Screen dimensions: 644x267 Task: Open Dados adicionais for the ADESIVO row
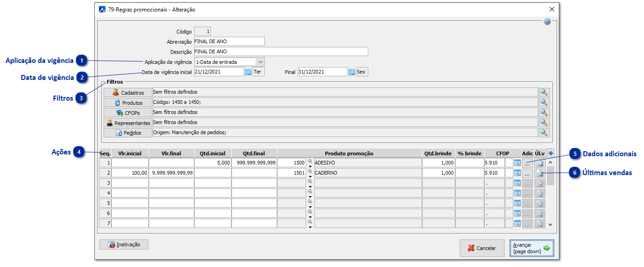pyautogui.click(x=528, y=163)
